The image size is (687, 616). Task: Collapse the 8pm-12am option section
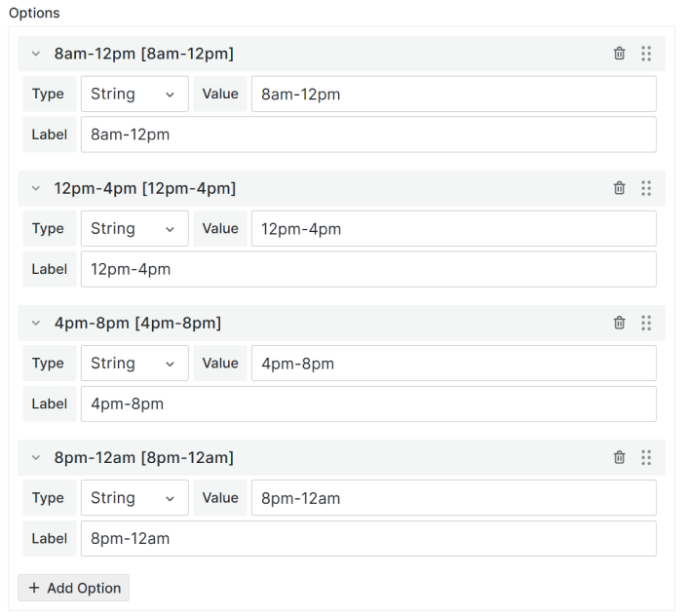(x=36, y=457)
